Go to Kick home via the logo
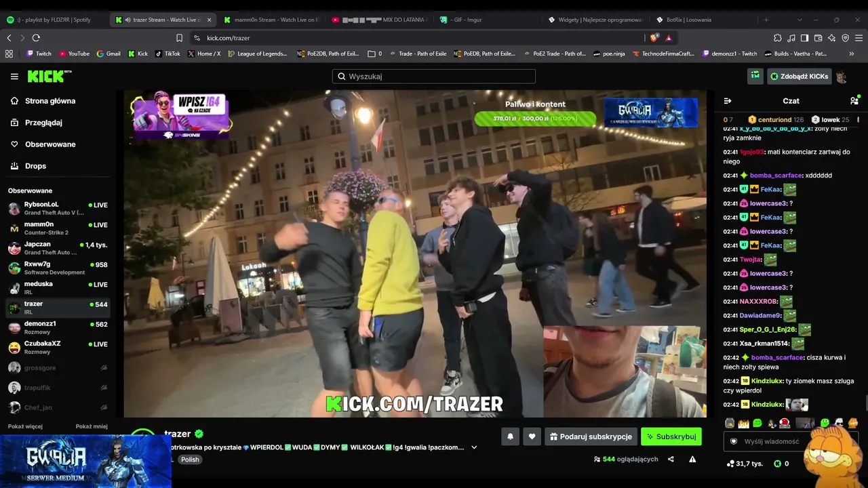The height and width of the screenshot is (488, 868). [49, 76]
